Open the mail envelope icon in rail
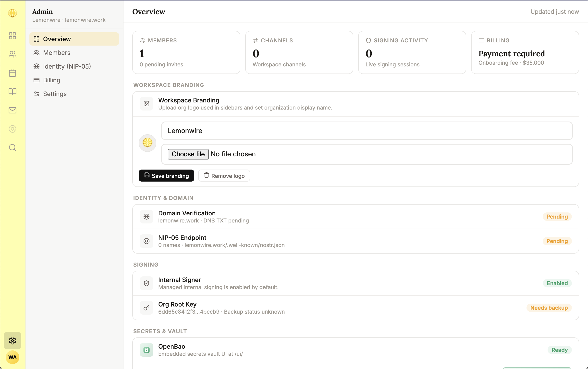The width and height of the screenshot is (588, 369). (x=12, y=110)
